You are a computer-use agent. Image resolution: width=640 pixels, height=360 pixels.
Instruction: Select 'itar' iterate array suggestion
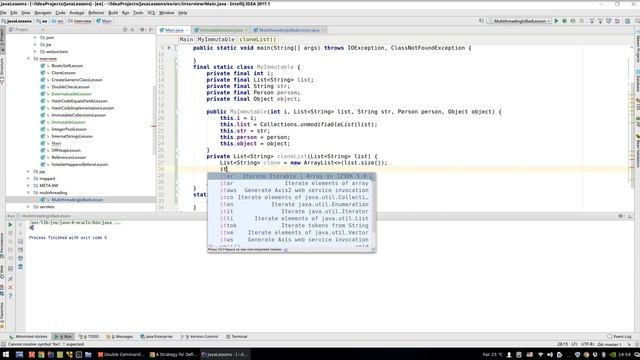(290, 183)
